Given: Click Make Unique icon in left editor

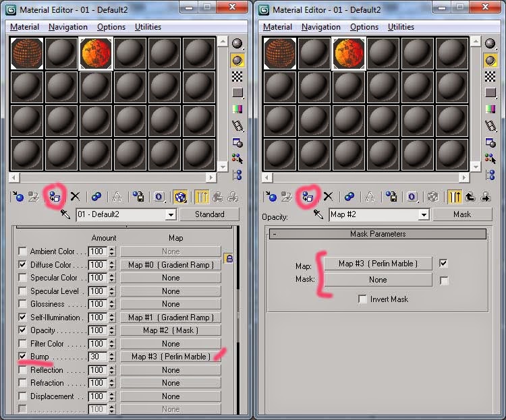Looking at the screenshot, I should point(117,196).
